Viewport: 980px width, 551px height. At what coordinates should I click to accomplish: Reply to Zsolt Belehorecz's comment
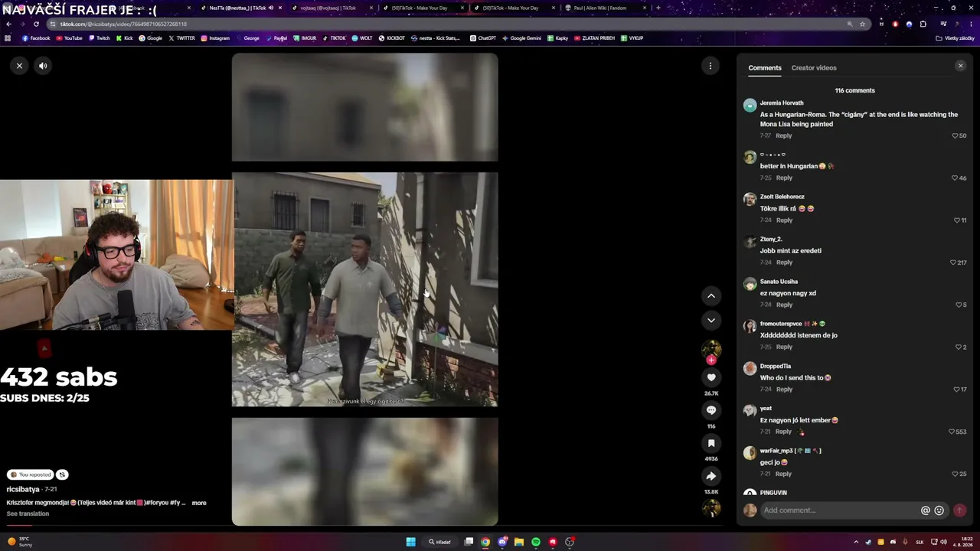784,220
